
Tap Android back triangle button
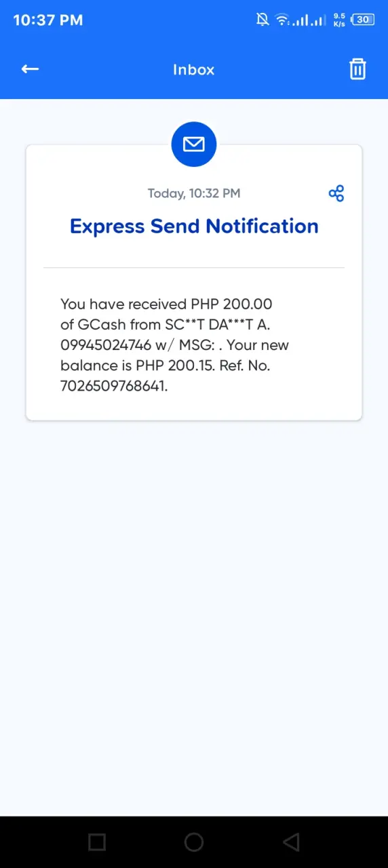[x=291, y=842]
